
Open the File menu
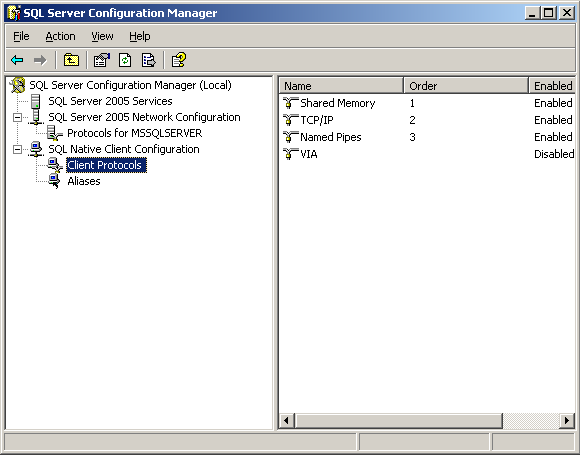(x=21, y=36)
